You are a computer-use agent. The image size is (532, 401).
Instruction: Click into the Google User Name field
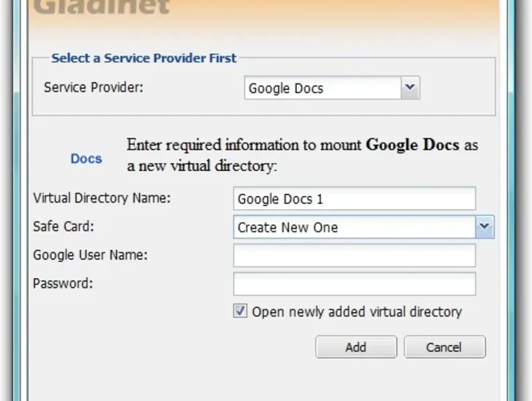[x=354, y=255]
